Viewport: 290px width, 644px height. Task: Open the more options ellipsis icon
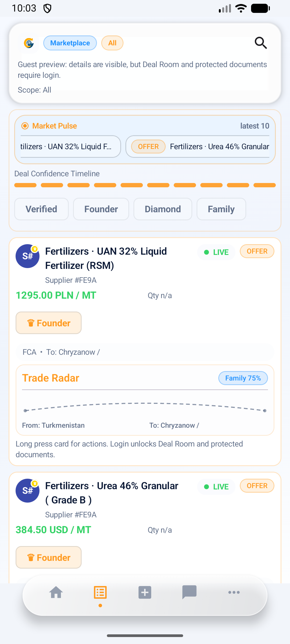click(x=234, y=592)
